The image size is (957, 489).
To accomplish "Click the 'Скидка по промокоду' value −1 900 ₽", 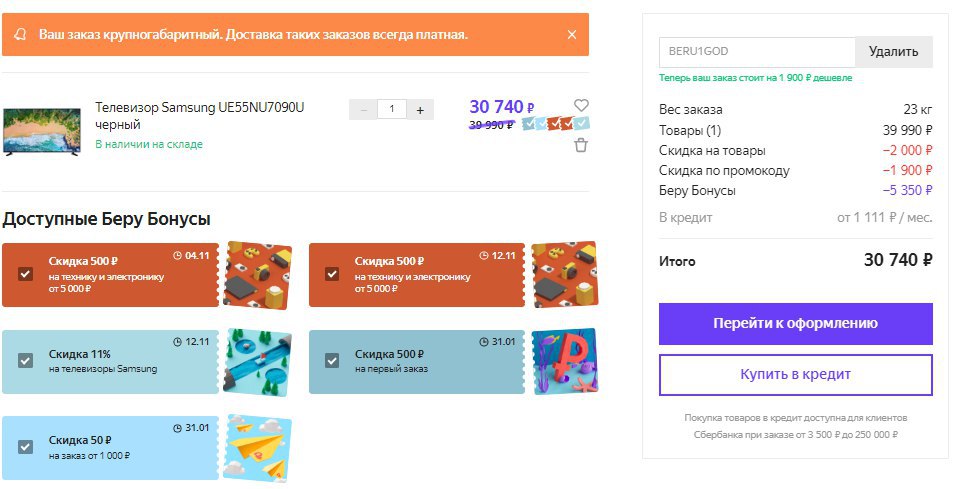I will [908, 170].
